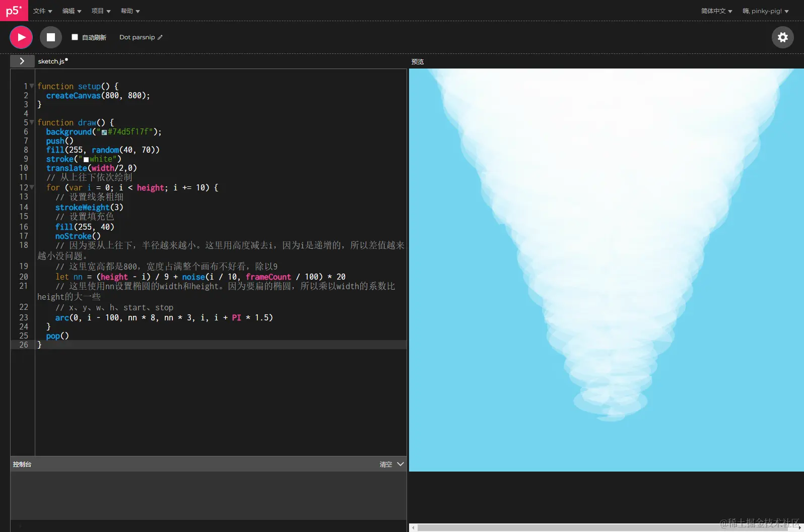Viewport: 804px width, 532px height.
Task: Click scrollbar left arrow under preview
Action: click(x=413, y=527)
